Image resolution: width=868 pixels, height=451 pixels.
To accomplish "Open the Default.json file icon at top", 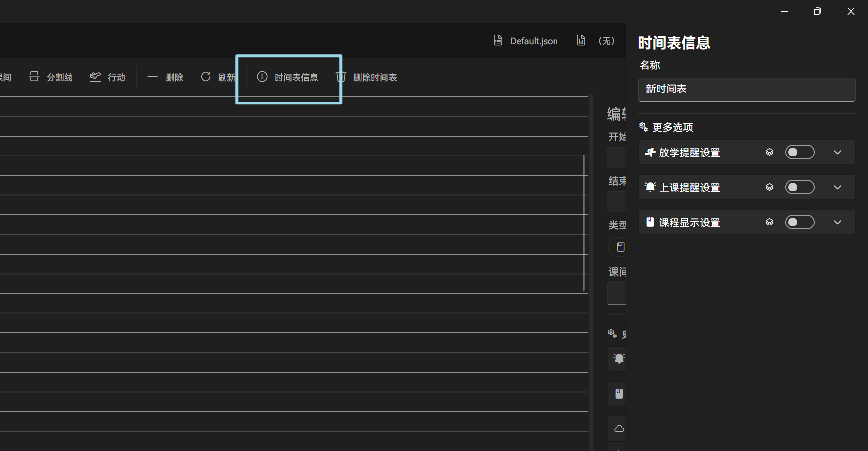I will point(497,41).
